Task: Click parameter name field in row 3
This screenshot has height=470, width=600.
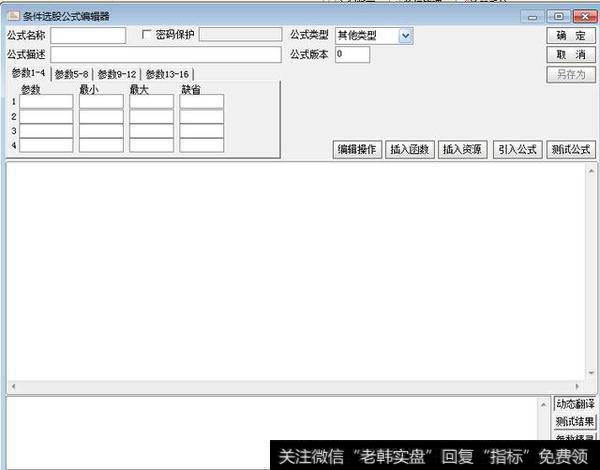Action: (x=46, y=131)
